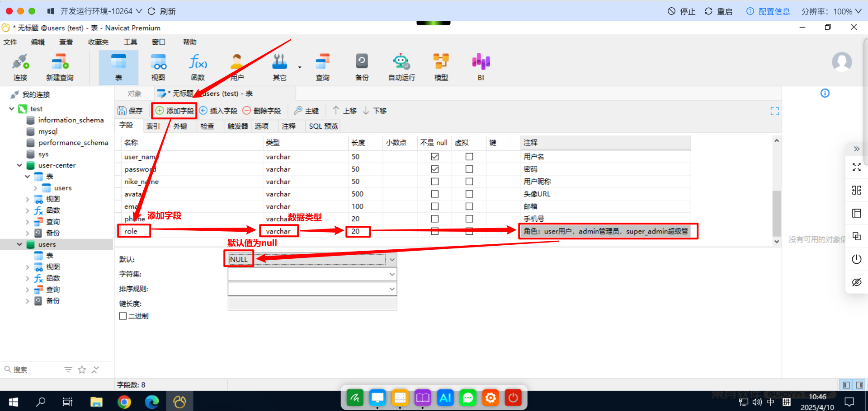Click the filter icon beside search box
868x411 pixels.
coord(68,369)
